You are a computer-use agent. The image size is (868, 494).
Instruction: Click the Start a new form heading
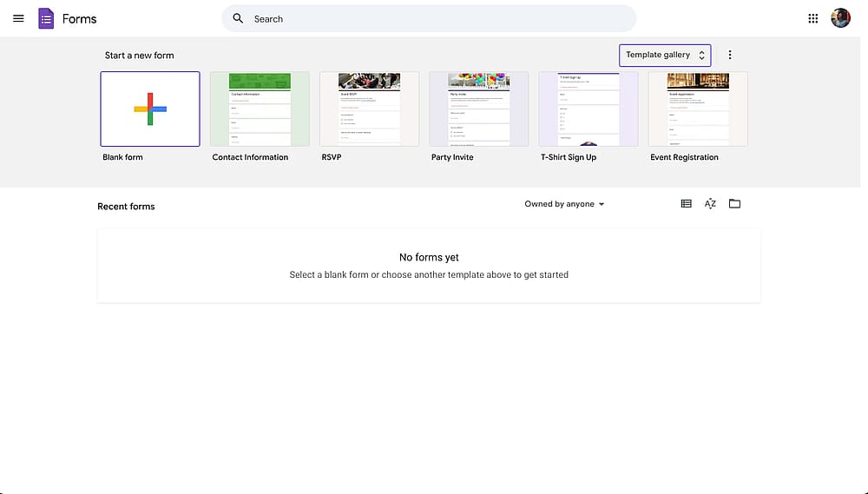point(140,56)
